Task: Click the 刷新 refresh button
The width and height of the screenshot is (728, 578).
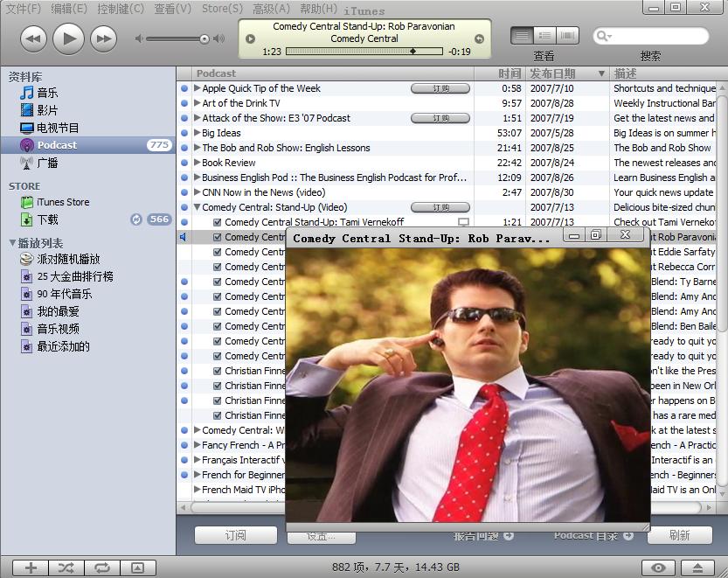Action: tap(680, 535)
